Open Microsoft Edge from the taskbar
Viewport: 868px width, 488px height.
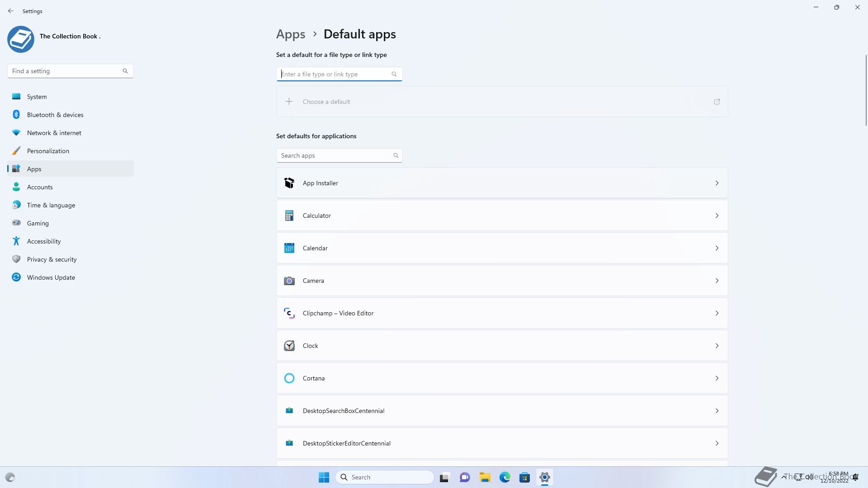click(x=505, y=477)
